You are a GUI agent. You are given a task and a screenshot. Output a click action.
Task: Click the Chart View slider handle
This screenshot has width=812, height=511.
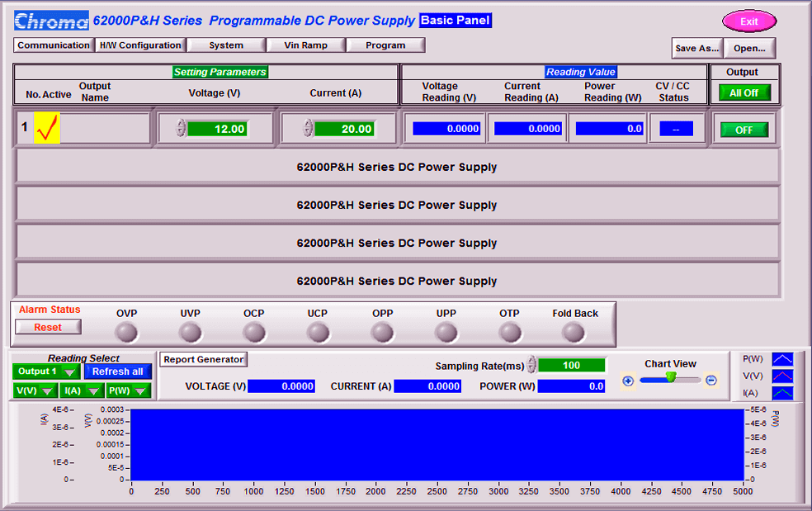(x=671, y=376)
